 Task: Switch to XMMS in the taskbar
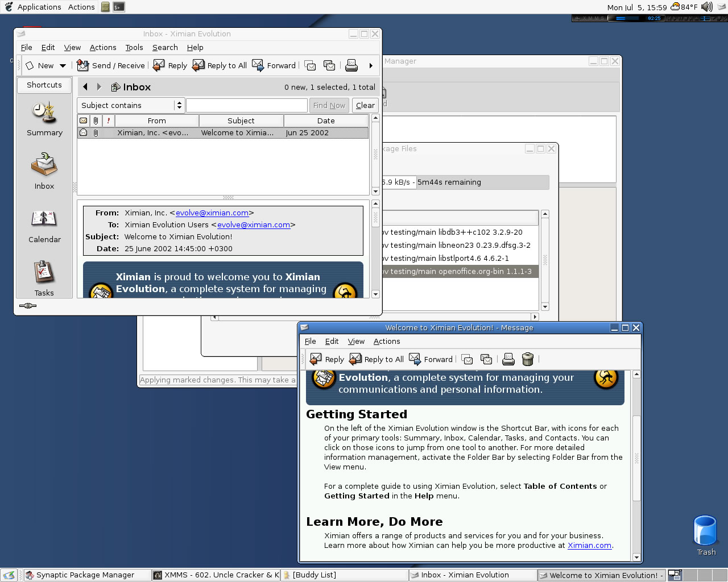216,575
